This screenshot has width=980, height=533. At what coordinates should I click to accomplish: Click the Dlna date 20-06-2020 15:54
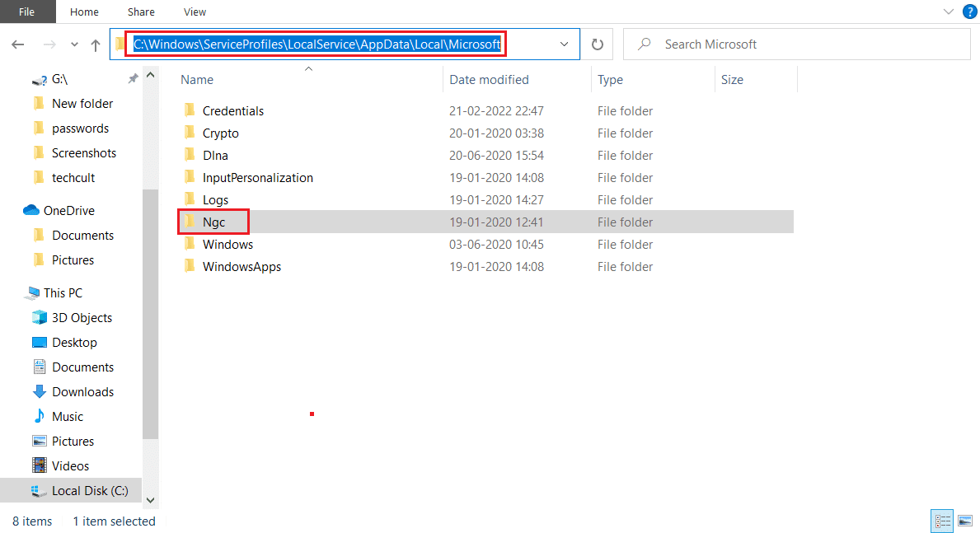pyautogui.click(x=496, y=155)
